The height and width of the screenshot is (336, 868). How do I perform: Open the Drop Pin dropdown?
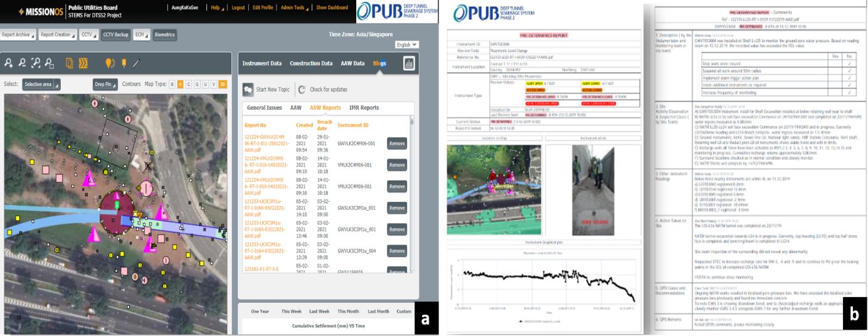point(106,84)
